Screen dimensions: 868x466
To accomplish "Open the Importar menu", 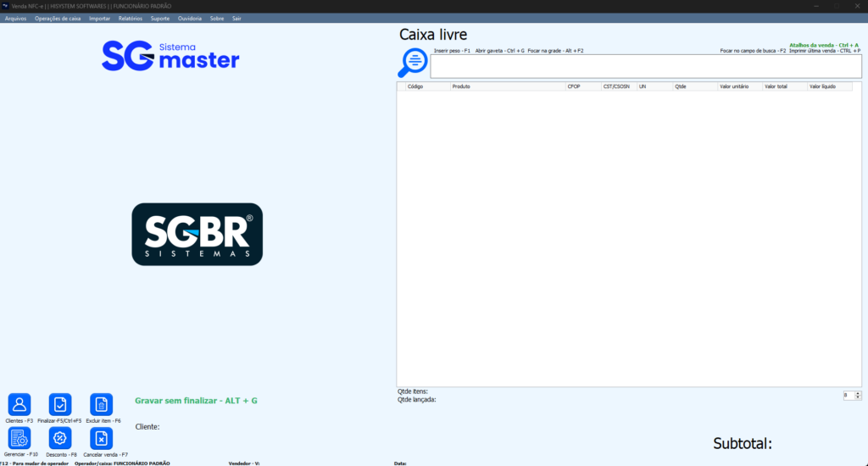I will [100, 19].
